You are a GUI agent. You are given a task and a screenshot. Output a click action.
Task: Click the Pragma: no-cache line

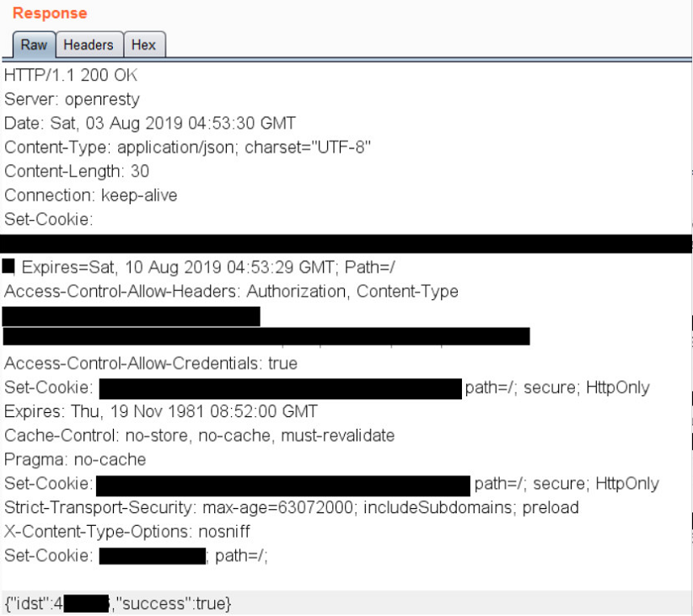(x=75, y=459)
